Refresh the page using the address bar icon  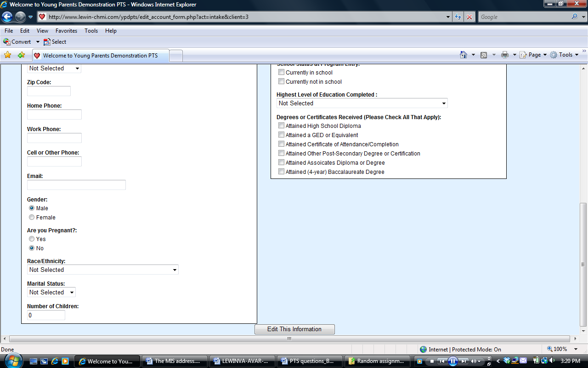[458, 17]
